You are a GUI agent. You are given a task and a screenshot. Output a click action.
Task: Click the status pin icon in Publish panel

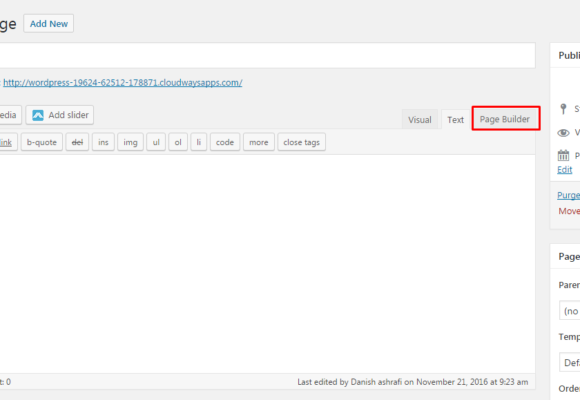tap(563, 109)
